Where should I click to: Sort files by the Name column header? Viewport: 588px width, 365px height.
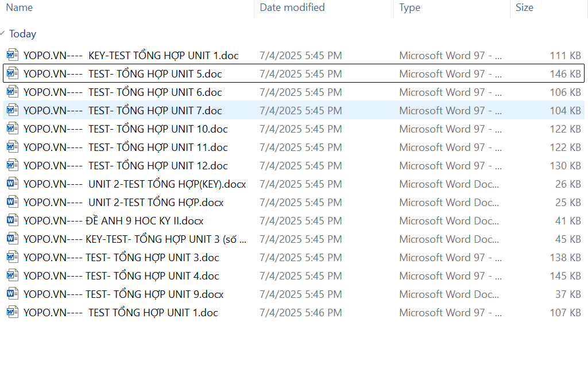[x=19, y=7]
